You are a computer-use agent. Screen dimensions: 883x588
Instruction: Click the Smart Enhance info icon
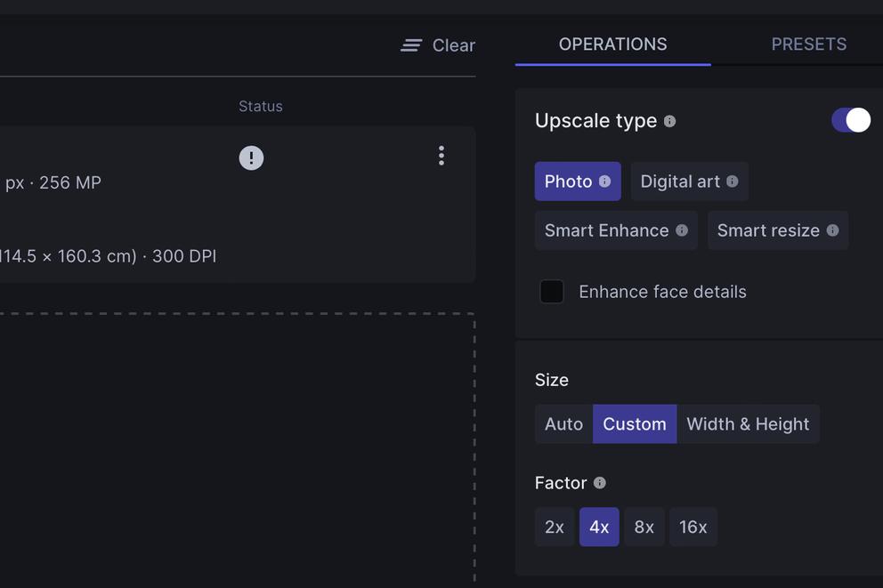[x=682, y=230]
